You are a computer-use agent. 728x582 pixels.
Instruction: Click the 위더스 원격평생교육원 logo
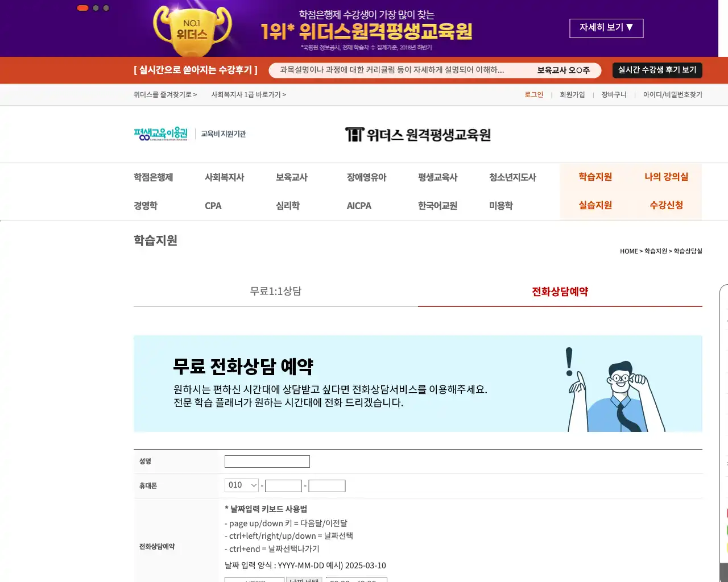(419, 134)
